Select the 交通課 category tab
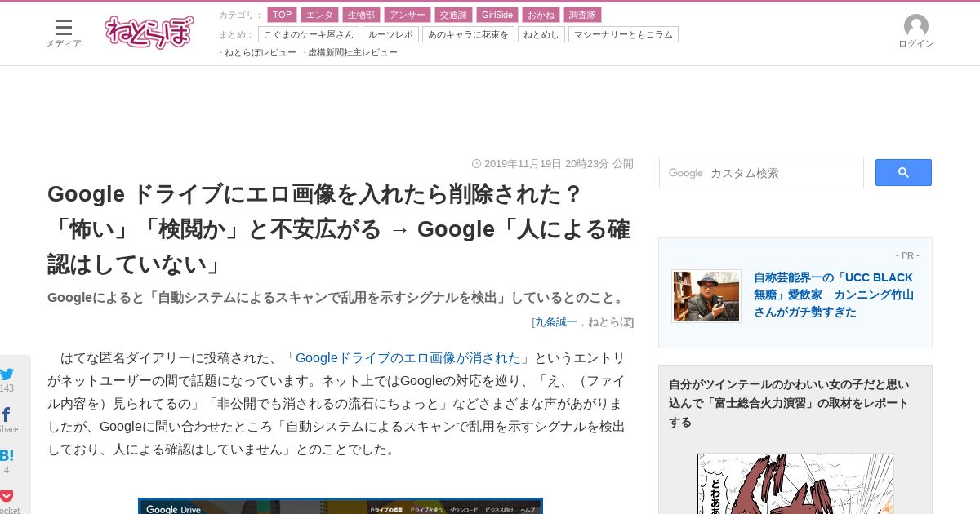The height and width of the screenshot is (514, 980). click(x=453, y=15)
